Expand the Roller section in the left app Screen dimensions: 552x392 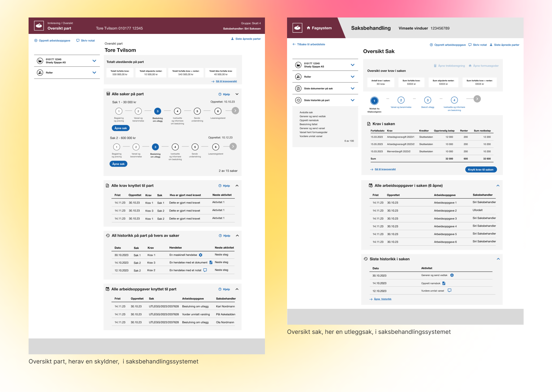94,73
